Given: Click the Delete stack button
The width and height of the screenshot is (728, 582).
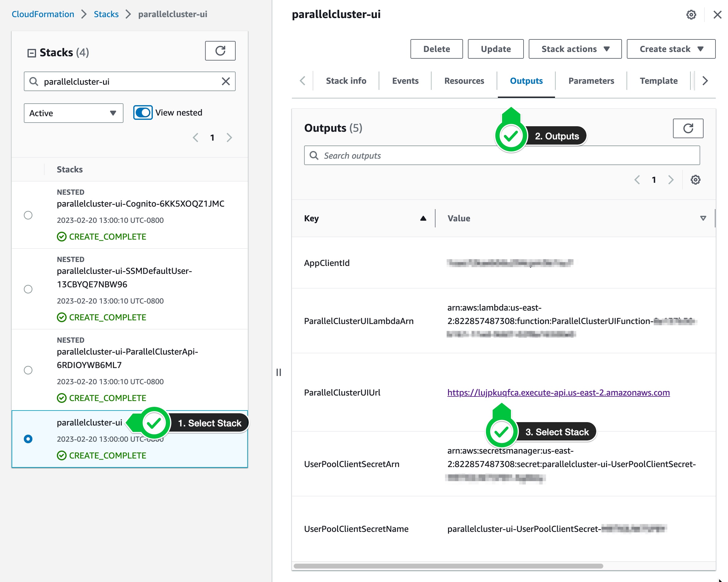Looking at the screenshot, I should coord(437,49).
